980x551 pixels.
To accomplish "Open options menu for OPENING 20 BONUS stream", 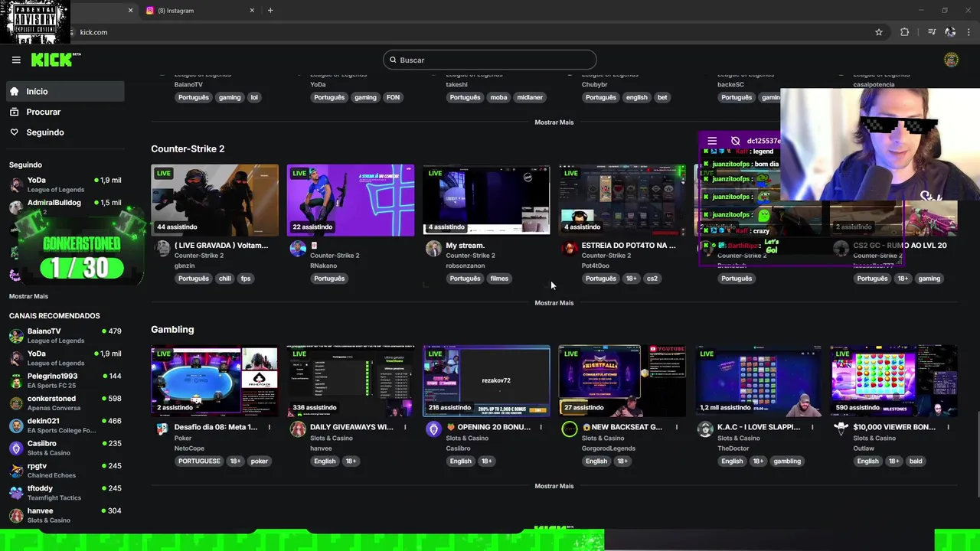I will (x=541, y=427).
